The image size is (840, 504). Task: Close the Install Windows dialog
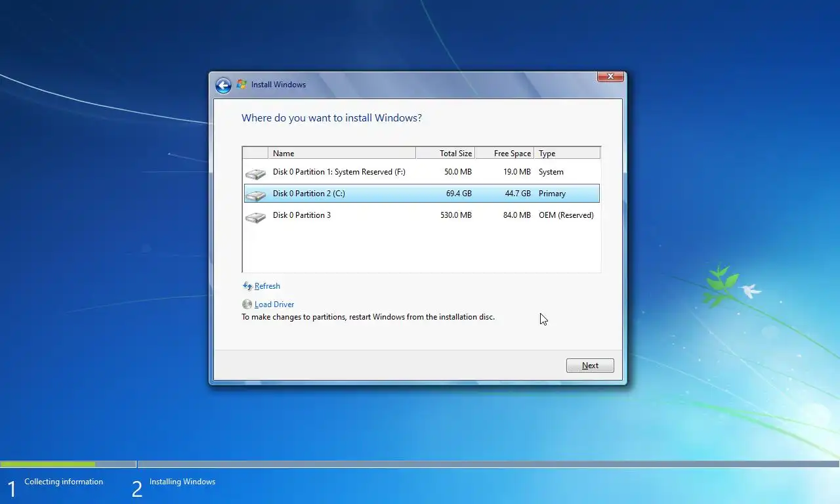pyautogui.click(x=610, y=77)
